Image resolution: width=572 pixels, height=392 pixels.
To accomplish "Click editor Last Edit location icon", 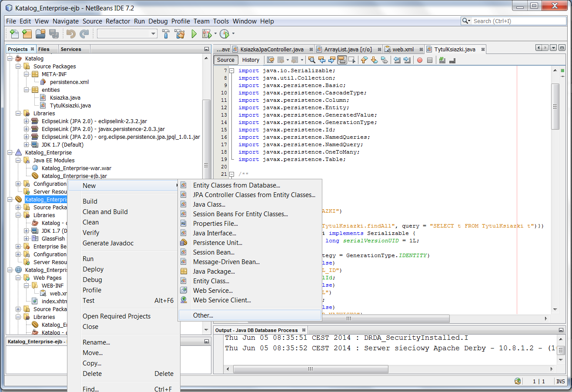I will point(271,60).
